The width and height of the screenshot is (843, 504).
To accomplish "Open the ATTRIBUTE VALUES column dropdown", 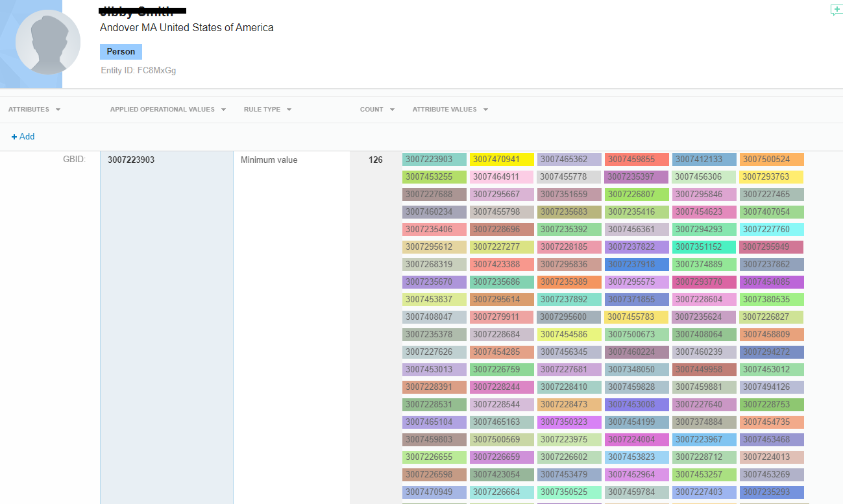I will [485, 110].
